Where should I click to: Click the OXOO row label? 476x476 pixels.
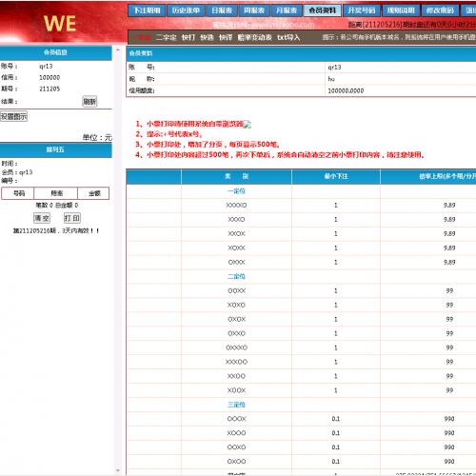pyautogui.click(x=236, y=462)
